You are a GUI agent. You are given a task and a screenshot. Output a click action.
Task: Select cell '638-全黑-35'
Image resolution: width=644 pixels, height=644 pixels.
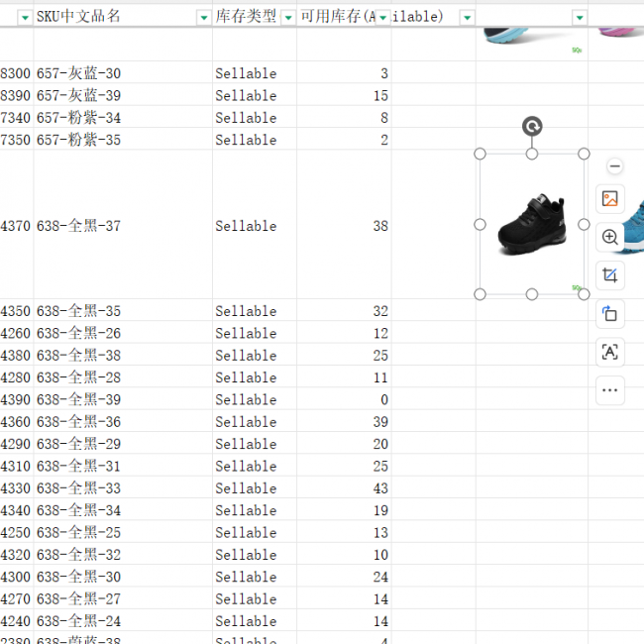click(x=123, y=311)
